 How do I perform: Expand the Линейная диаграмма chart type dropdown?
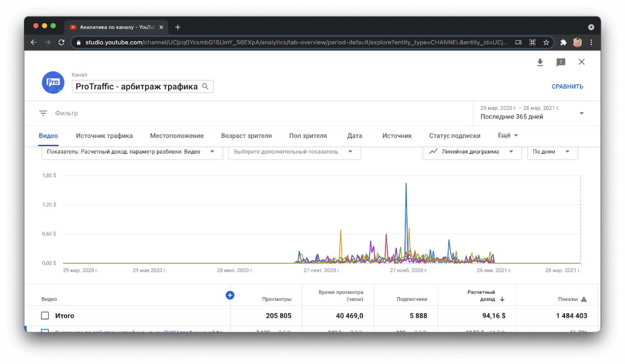click(x=472, y=152)
